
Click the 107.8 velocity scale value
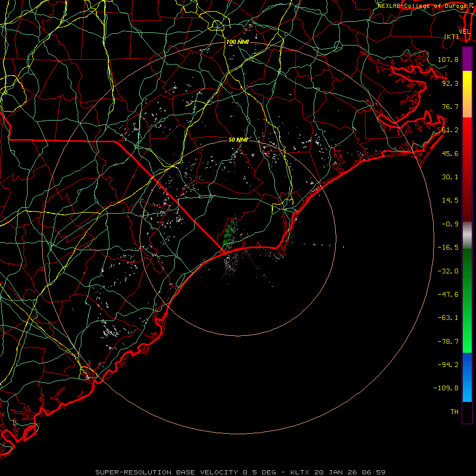(448, 59)
